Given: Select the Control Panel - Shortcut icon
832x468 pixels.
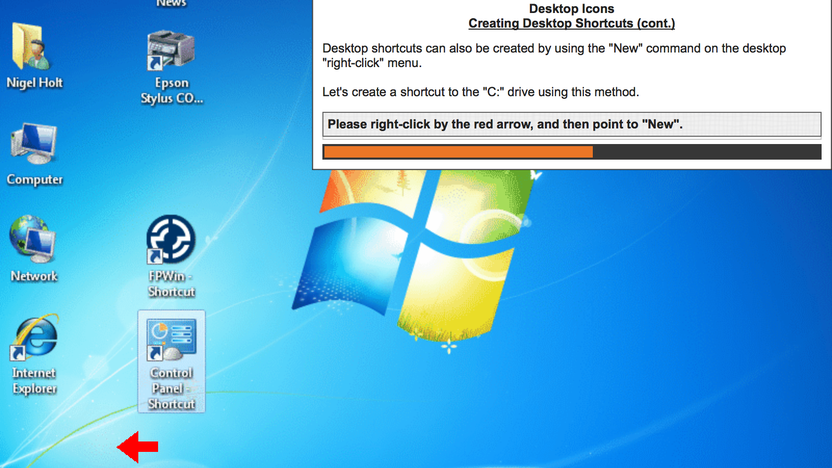Looking at the screenshot, I should click(171, 339).
